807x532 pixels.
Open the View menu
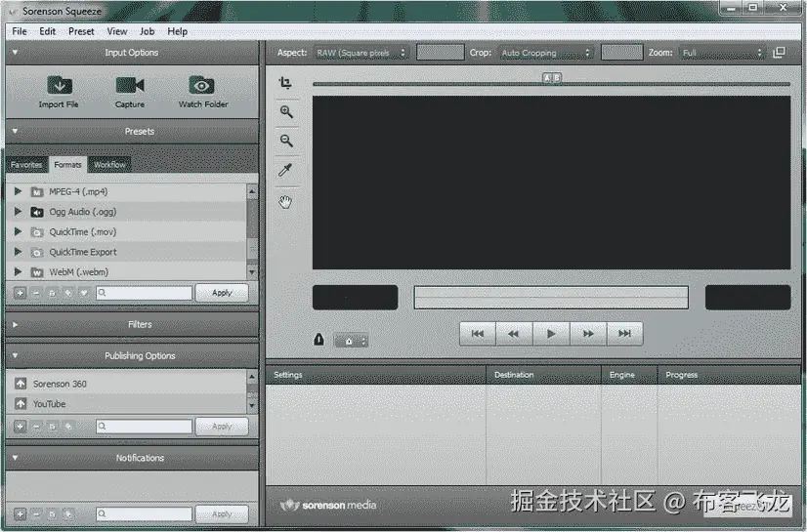(117, 31)
